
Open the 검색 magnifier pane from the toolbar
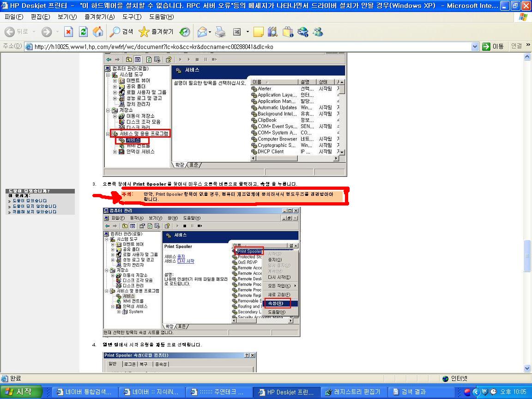pos(121,32)
